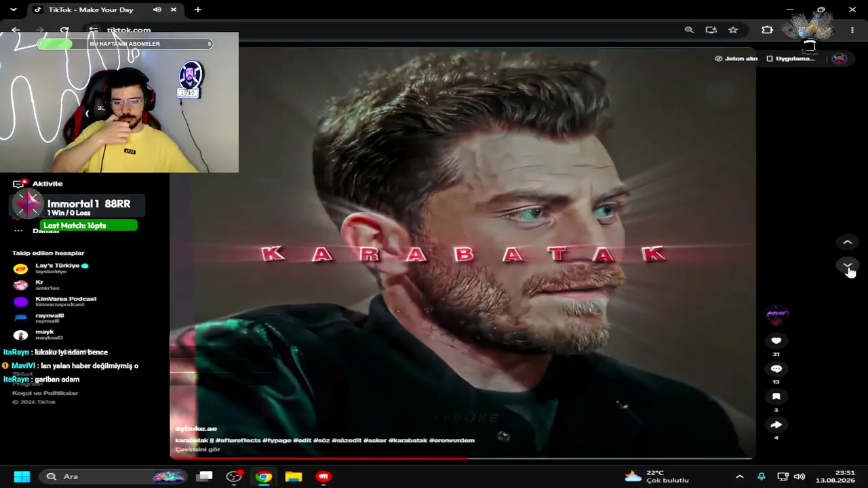Open the three-dots more menu in sidebar
868x488 pixels.
[x=18, y=231]
